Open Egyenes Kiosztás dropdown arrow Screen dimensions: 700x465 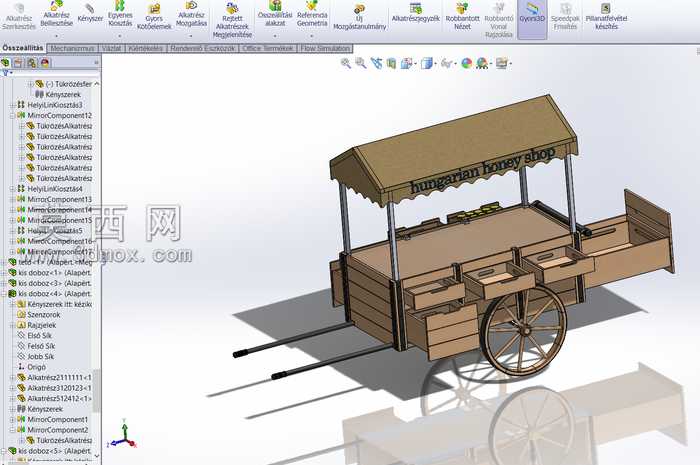pos(120,35)
